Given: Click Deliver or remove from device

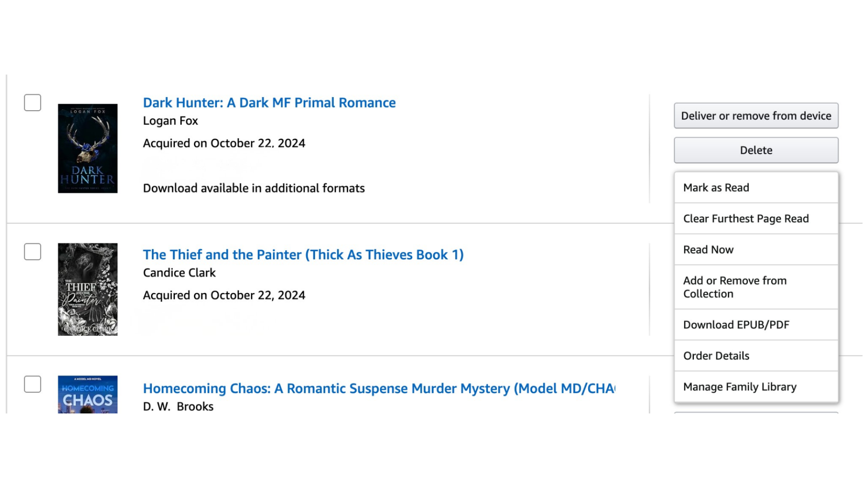Looking at the screenshot, I should (x=756, y=116).
